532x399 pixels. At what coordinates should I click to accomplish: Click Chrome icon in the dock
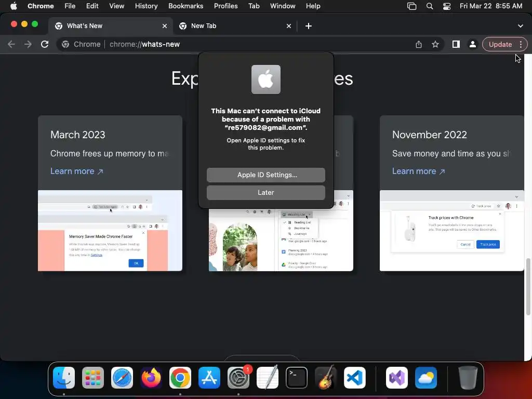180,377
